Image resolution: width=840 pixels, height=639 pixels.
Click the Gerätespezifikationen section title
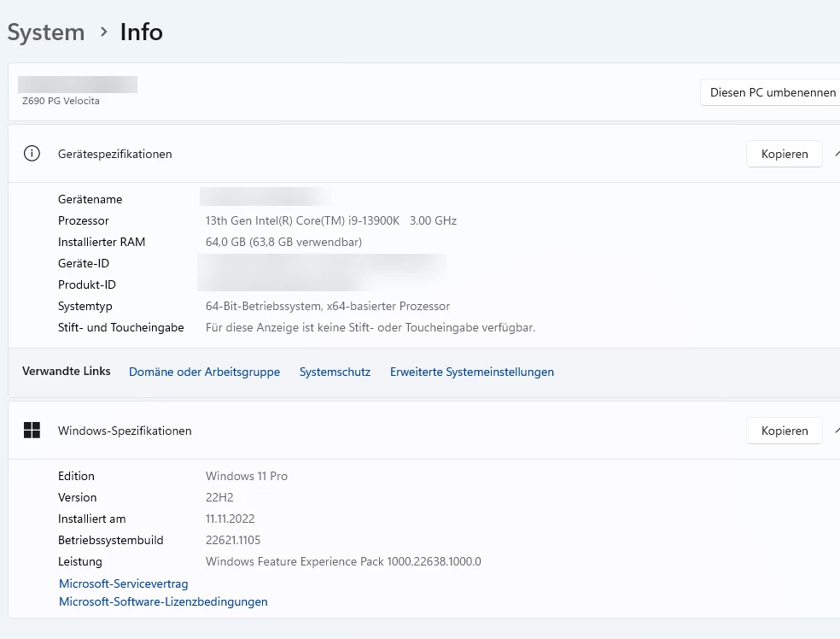point(115,154)
